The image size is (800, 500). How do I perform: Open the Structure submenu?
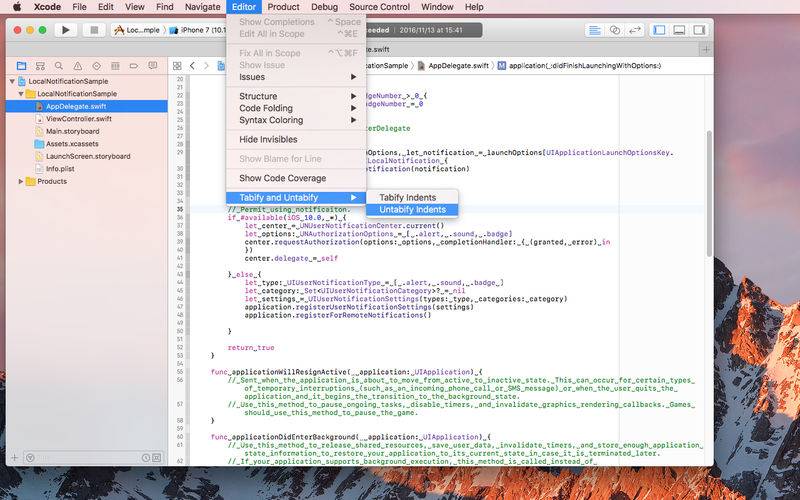pos(296,96)
